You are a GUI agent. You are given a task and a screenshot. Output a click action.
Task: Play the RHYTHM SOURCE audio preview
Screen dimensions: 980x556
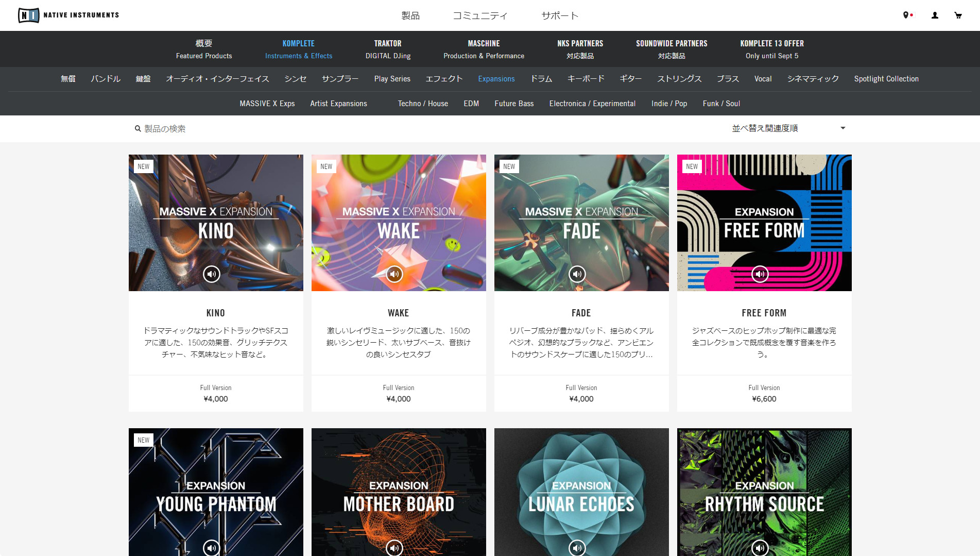[x=760, y=547]
